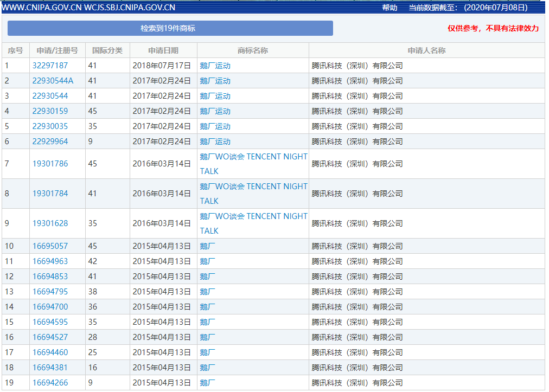The width and height of the screenshot is (549, 392).
Task: Select class 25 in row 17
Action: [92, 352]
